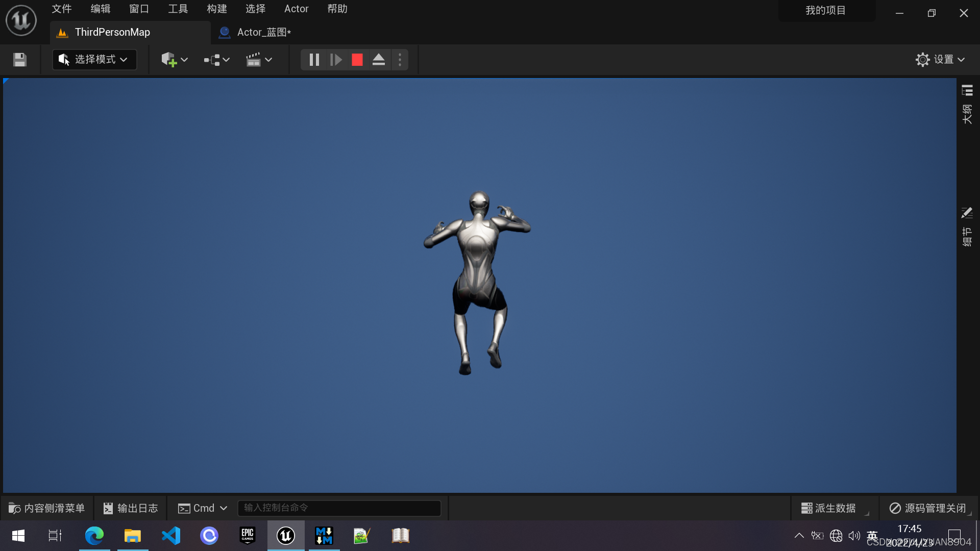
Task: Open the 帮助 menu
Action: pyautogui.click(x=337, y=9)
